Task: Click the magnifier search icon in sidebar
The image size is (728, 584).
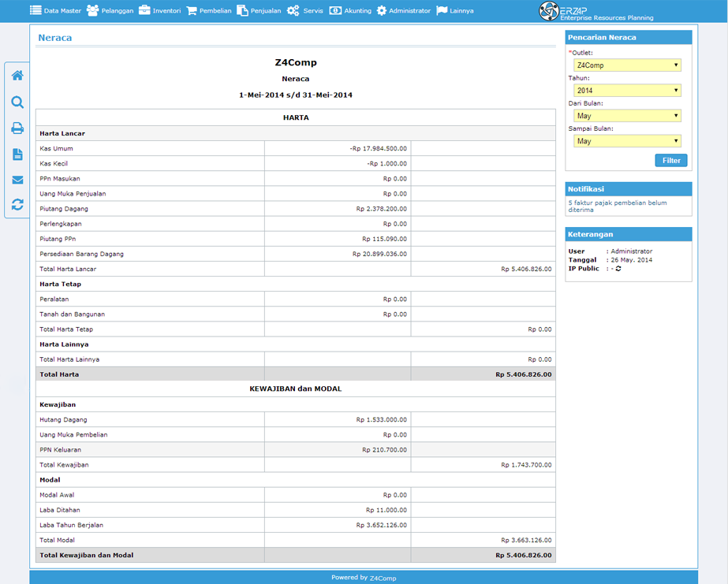Action: 17,102
